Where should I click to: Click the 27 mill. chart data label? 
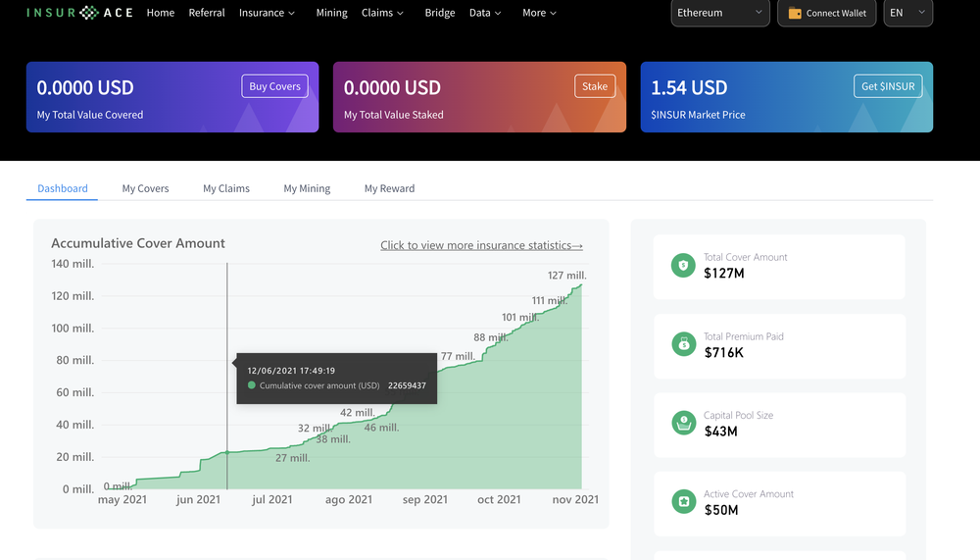pyautogui.click(x=292, y=458)
